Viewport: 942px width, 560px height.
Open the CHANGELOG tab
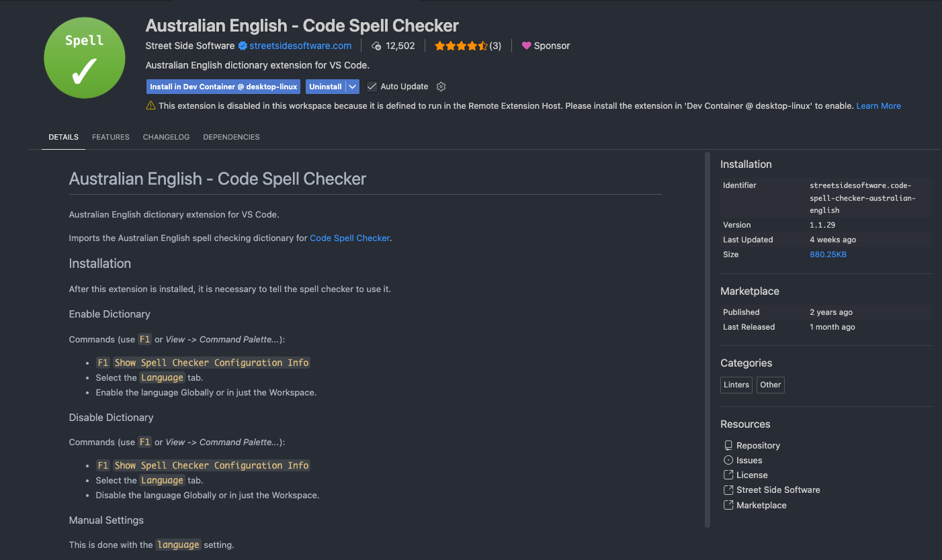[166, 137]
